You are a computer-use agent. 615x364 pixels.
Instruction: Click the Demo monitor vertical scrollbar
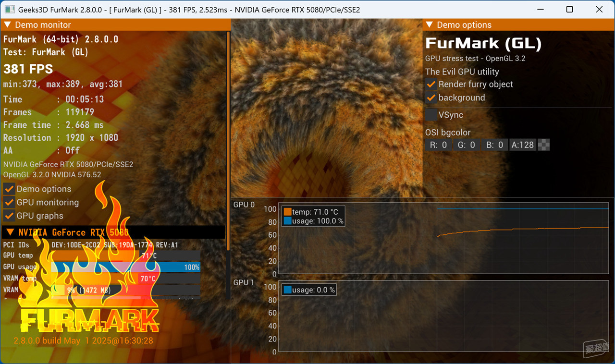tap(228, 139)
